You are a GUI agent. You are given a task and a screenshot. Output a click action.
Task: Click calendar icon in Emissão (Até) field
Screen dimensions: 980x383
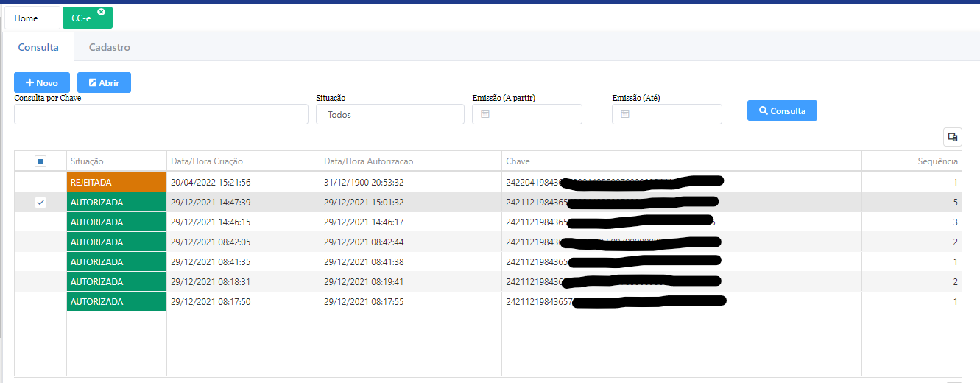(x=624, y=114)
